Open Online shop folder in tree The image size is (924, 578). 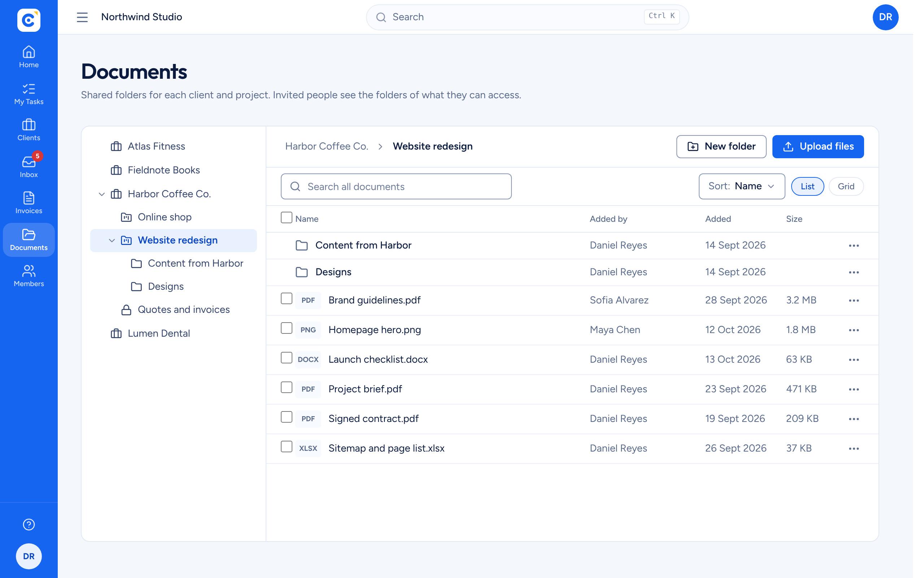[173, 217]
